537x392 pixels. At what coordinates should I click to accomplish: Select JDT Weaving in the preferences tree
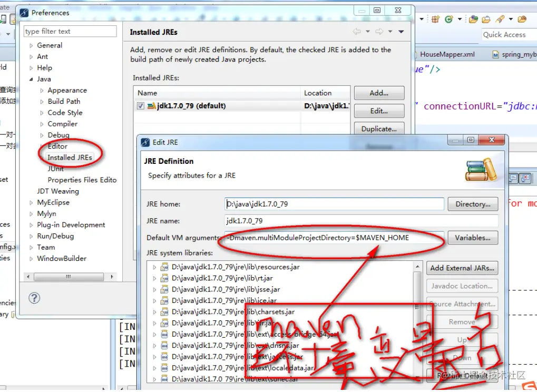click(58, 191)
